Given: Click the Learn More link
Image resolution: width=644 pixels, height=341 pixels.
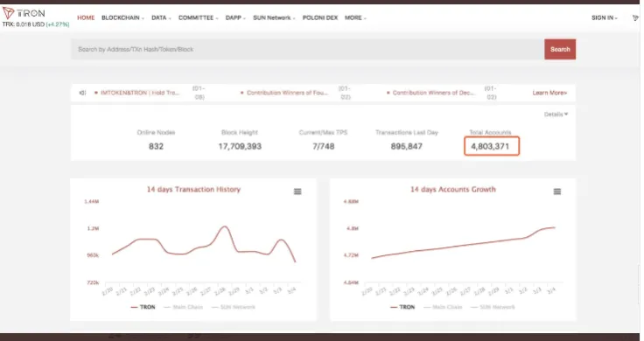Looking at the screenshot, I should click(x=549, y=93).
